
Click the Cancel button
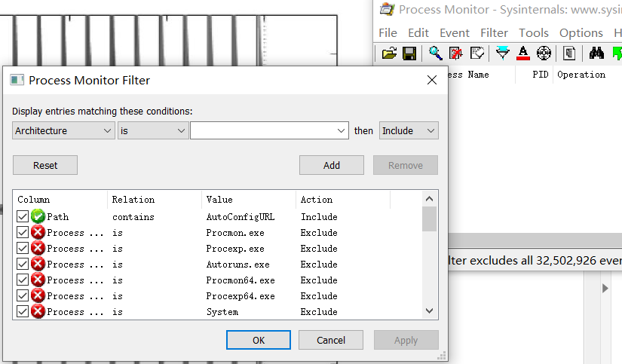[x=331, y=340]
